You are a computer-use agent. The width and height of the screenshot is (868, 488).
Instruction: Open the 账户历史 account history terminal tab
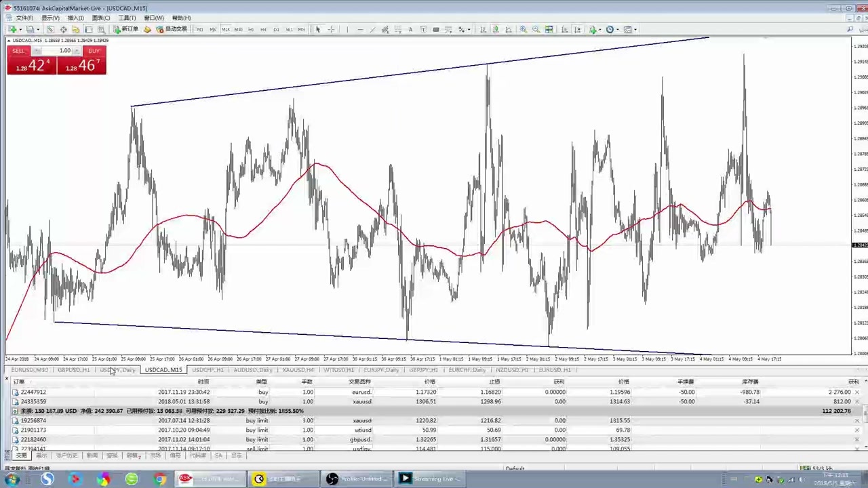(66, 455)
